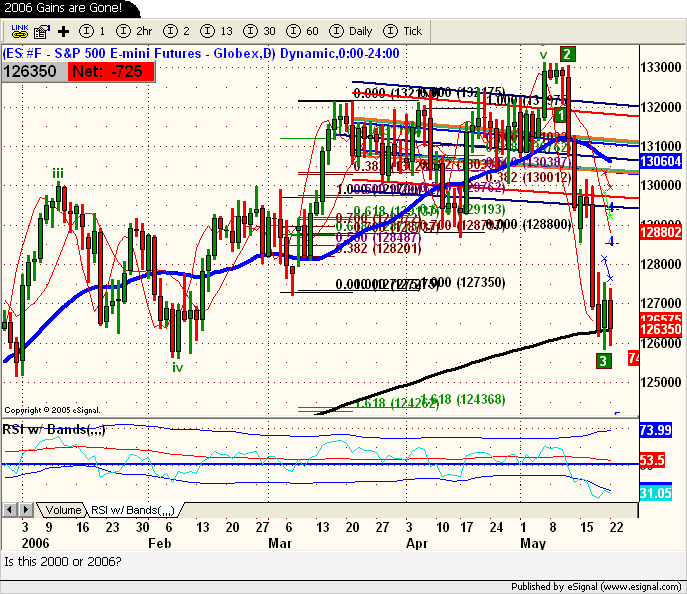The height and width of the screenshot is (594, 687).
Task: Switch chart to Tick interval
Action: [x=400, y=32]
